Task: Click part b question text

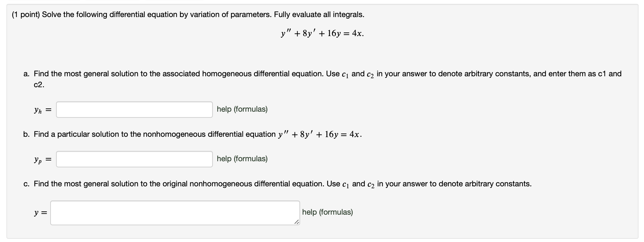Action: coord(193,134)
